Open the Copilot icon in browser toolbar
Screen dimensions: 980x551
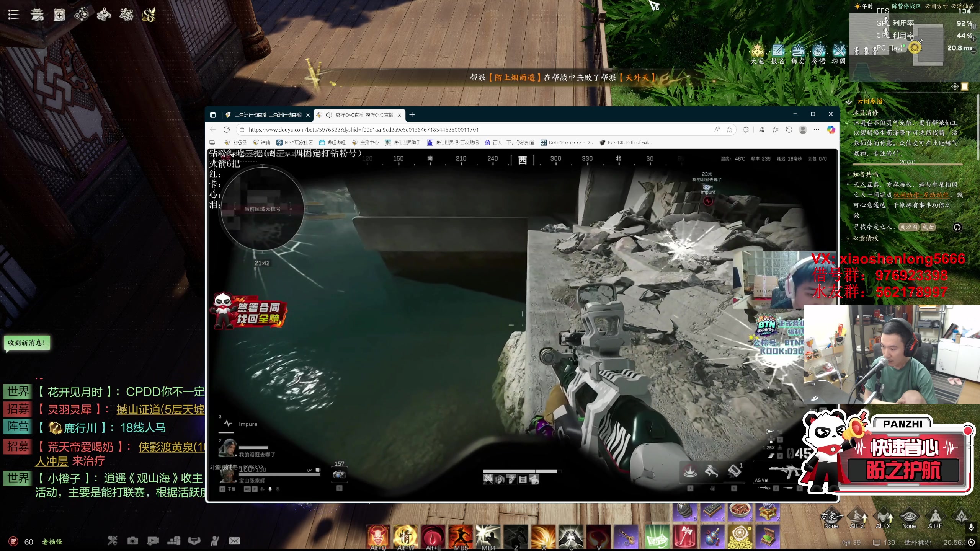(x=831, y=130)
